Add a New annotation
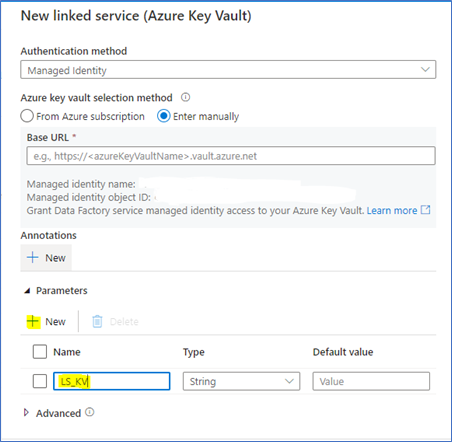Viewport: 452px width, 442px height. 46,258
